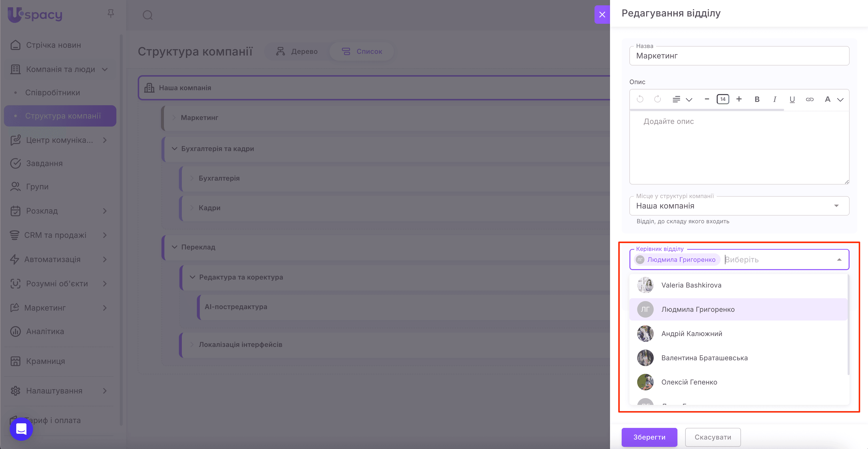This screenshot has height=449, width=868.
Task: Insert a link via the editor toolbar
Action: (809, 99)
